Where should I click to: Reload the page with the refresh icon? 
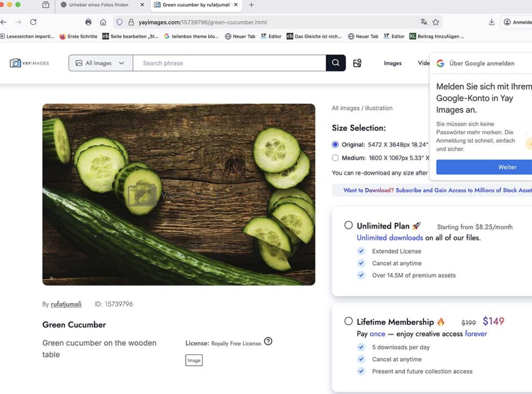pyautogui.click(x=33, y=22)
